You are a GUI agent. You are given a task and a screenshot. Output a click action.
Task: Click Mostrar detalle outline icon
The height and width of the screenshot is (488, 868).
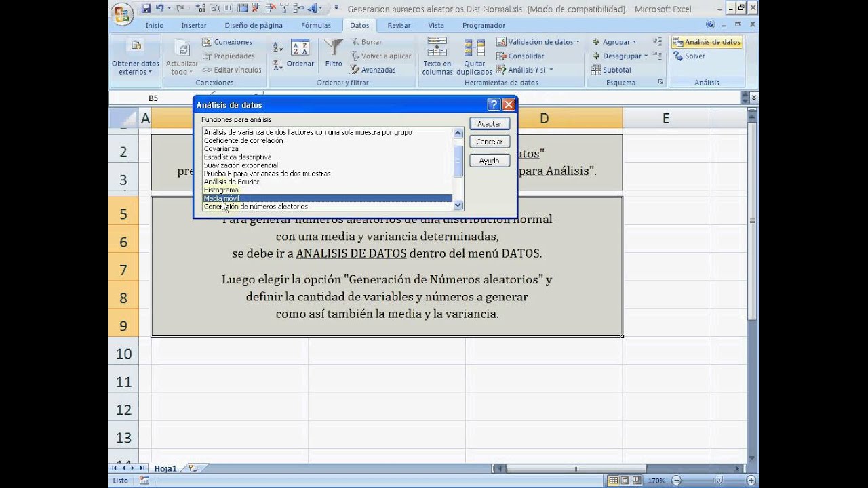(x=657, y=42)
